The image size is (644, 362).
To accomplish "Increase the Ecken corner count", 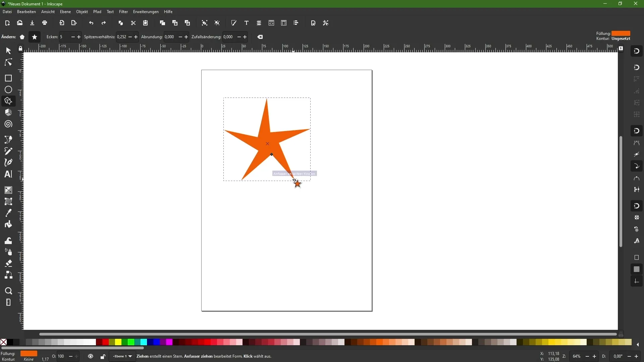I will pos(79,37).
